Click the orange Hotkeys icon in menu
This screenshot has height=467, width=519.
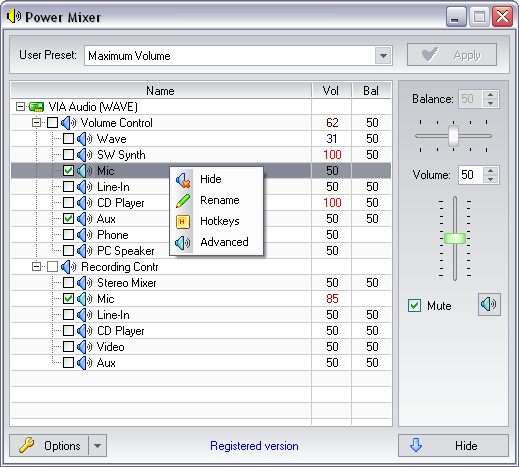pos(183,222)
